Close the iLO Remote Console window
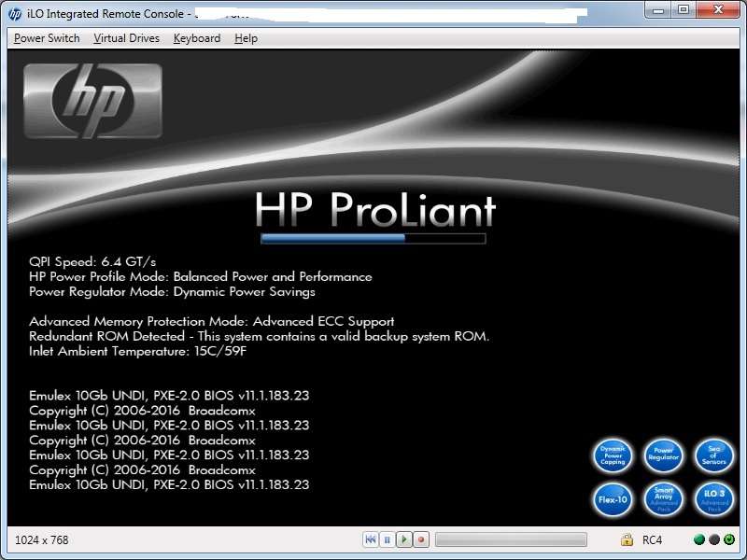 (x=718, y=10)
